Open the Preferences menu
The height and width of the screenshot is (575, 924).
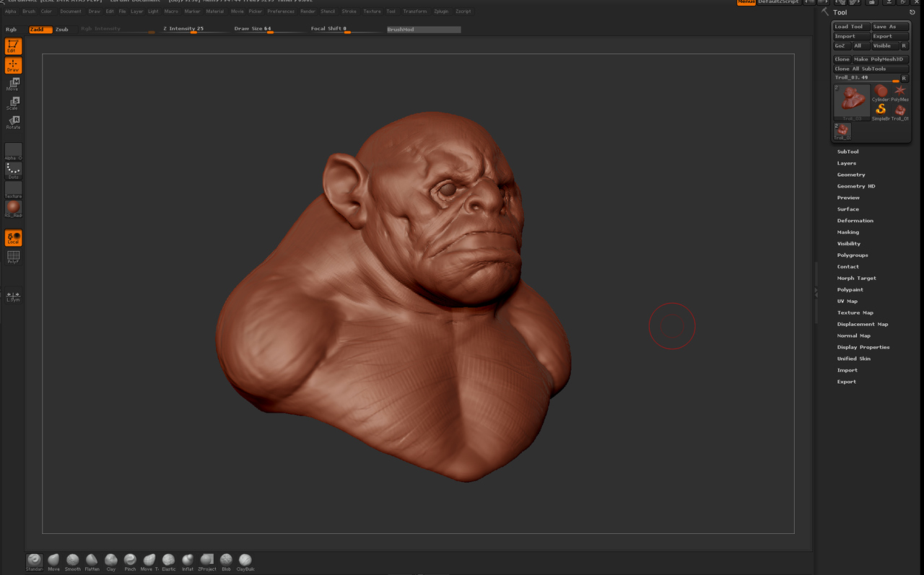point(281,12)
